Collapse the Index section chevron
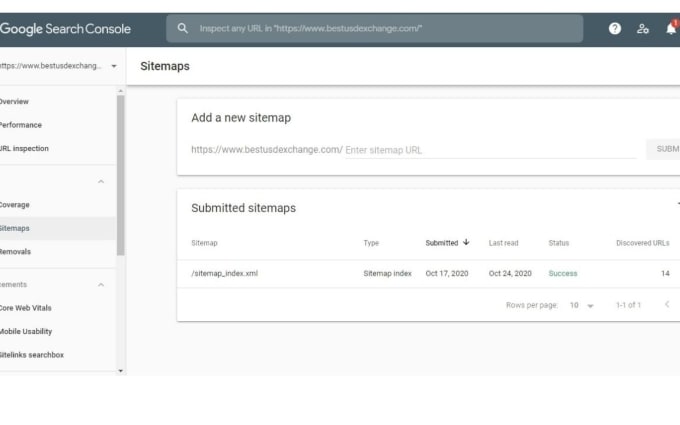The width and height of the screenshot is (680, 425). [101, 181]
